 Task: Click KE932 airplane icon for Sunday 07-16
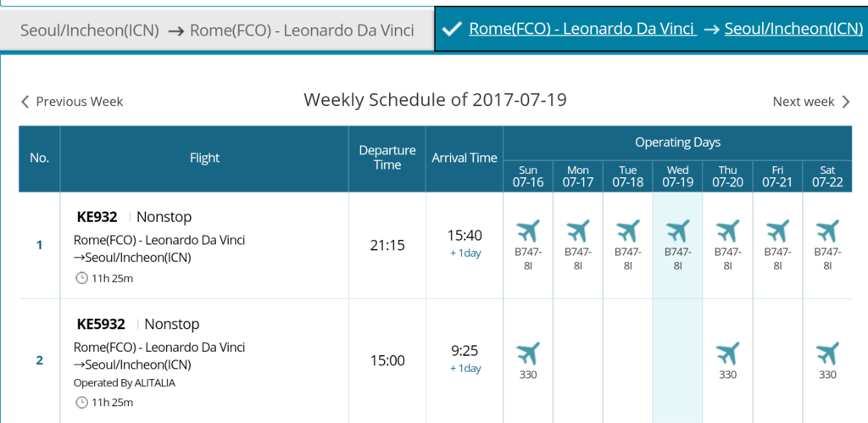[x=528, y=231]
